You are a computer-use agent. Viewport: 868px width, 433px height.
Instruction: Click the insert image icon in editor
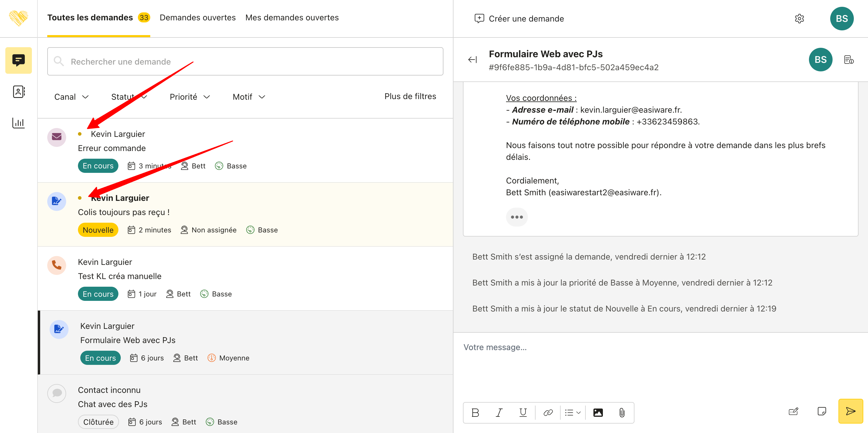[598, 412]
